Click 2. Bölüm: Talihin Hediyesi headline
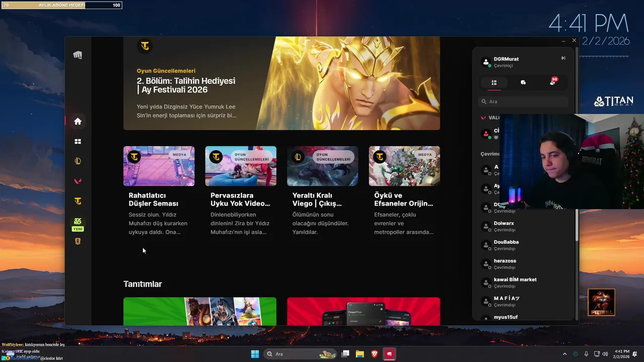 click(x=186, y=85)
